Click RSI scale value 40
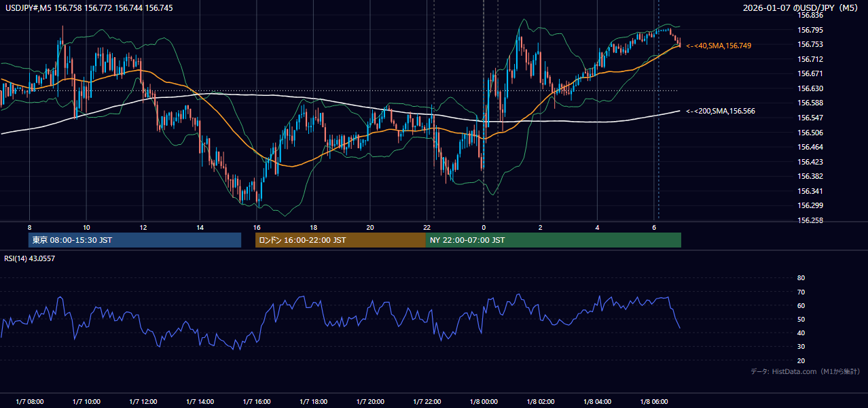The width and height of the screenshot is (868, 408). (x=801, y=333)
